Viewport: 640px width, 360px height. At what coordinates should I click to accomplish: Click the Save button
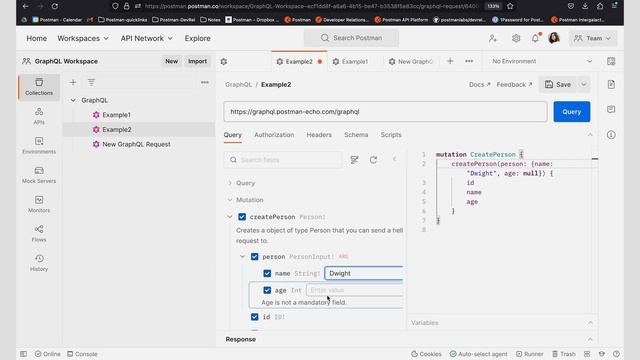click(x=558, y=84)
